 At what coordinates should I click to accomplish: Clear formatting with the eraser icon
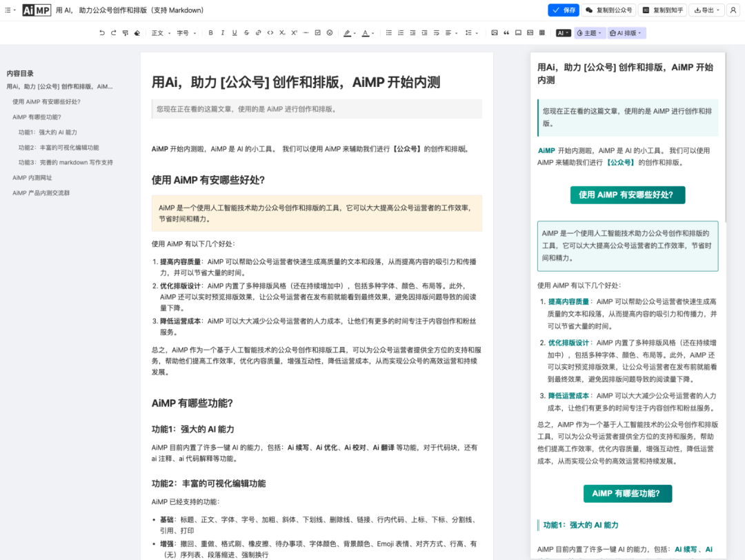pyautogui.click(x=137, y=33)
